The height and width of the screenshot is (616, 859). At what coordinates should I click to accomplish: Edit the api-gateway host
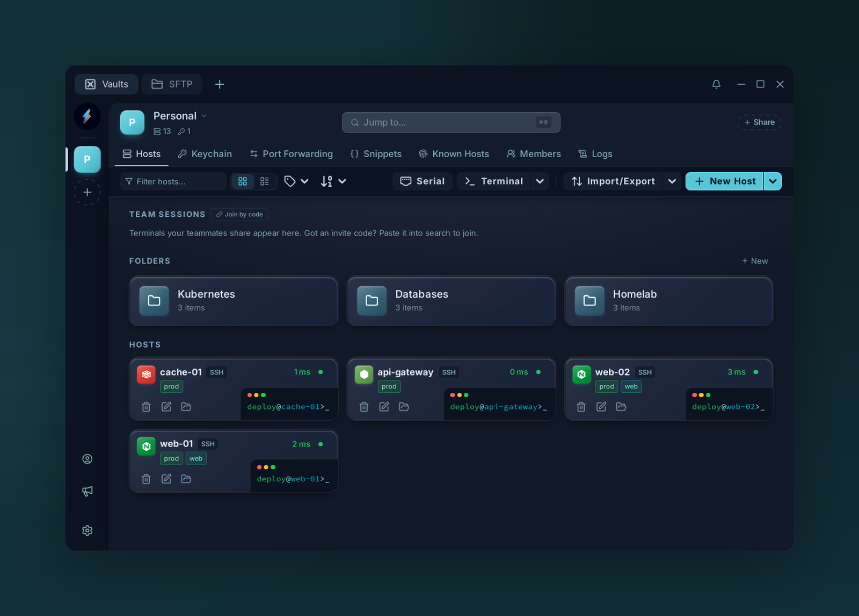(x=384, y=407)
